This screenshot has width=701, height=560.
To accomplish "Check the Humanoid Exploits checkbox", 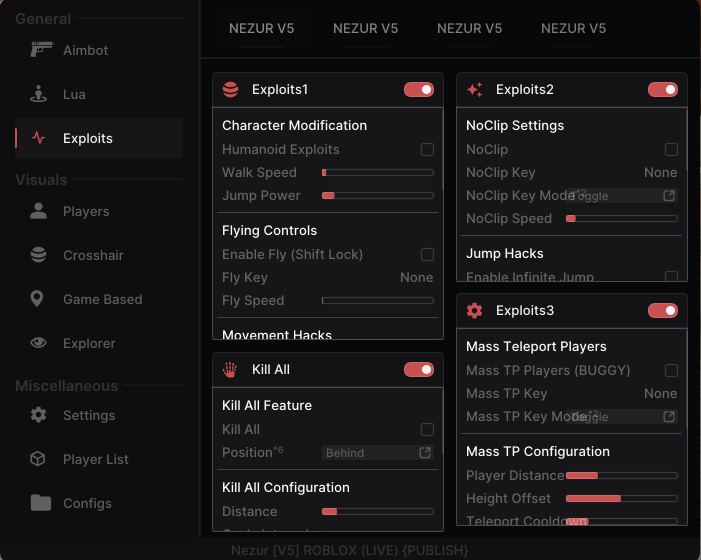I will pos(427,149).
